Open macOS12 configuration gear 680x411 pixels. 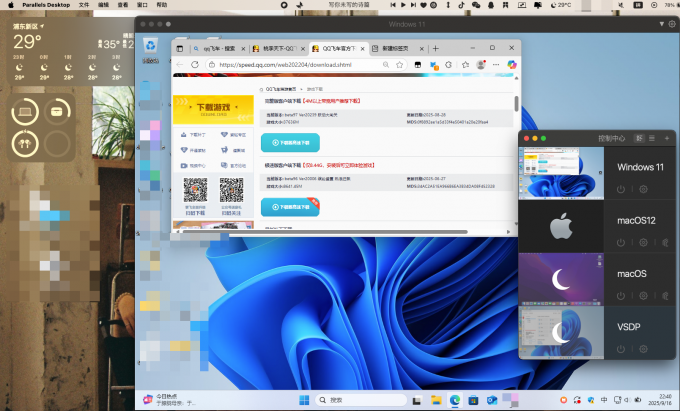point(644,242)
